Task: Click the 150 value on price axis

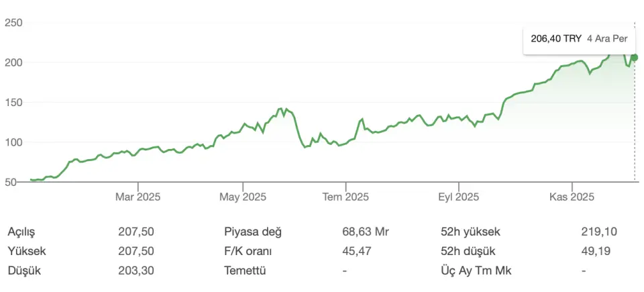Action: pos(14,103)
